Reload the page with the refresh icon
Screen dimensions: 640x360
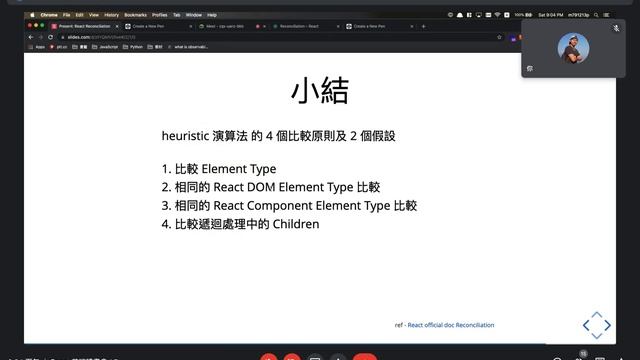51,37
